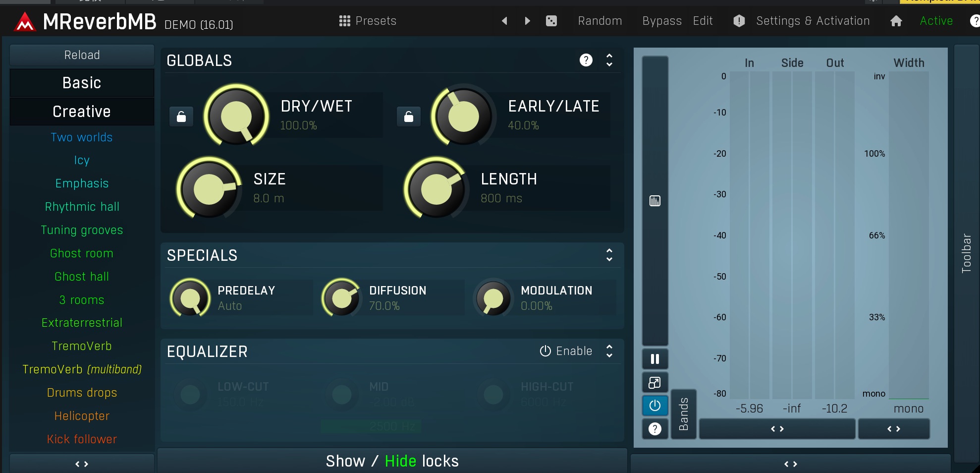Click the meter popup window icon

pyautogui.click(x=654, y=382)
